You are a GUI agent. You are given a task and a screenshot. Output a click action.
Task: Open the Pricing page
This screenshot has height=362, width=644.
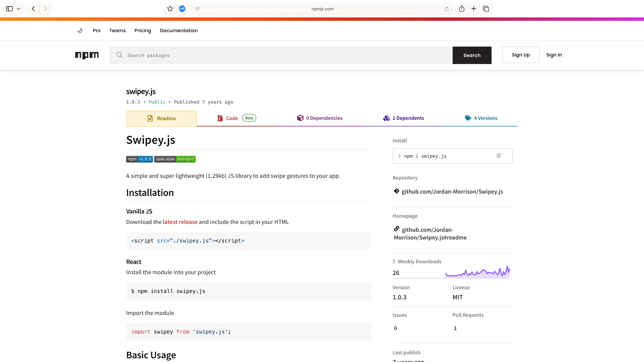143,31
